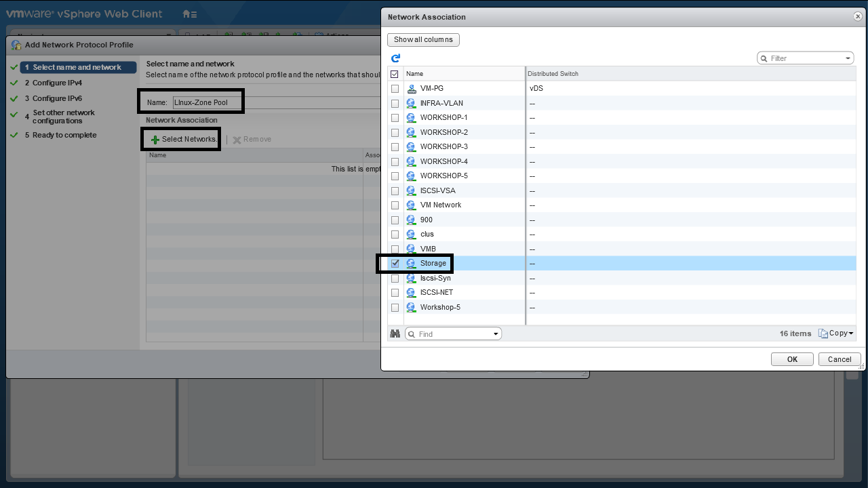Click the binoculars find icon
The image size is (868, 488).
[395, 333]
